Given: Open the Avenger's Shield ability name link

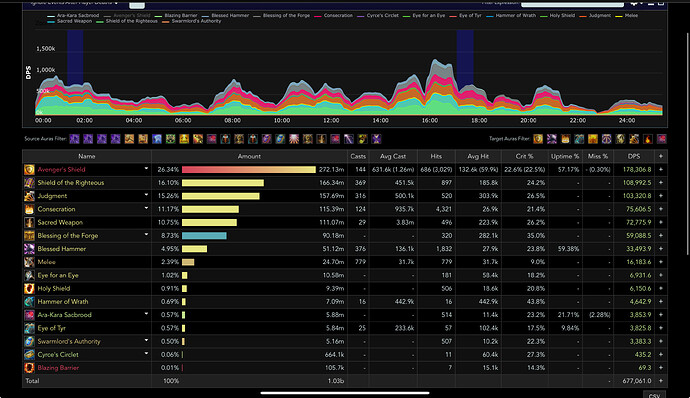Looking at the screenshot, I should tap(61, 170).
